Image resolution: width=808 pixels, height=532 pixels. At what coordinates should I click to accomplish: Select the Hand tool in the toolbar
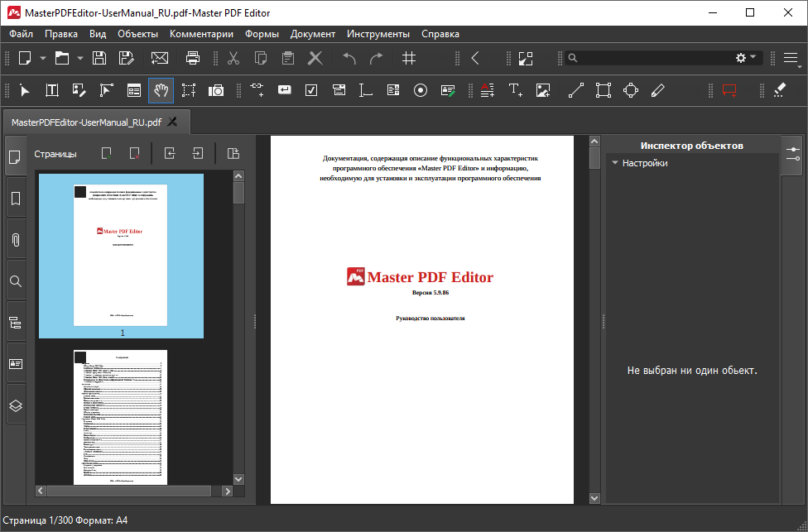point(161,90)
